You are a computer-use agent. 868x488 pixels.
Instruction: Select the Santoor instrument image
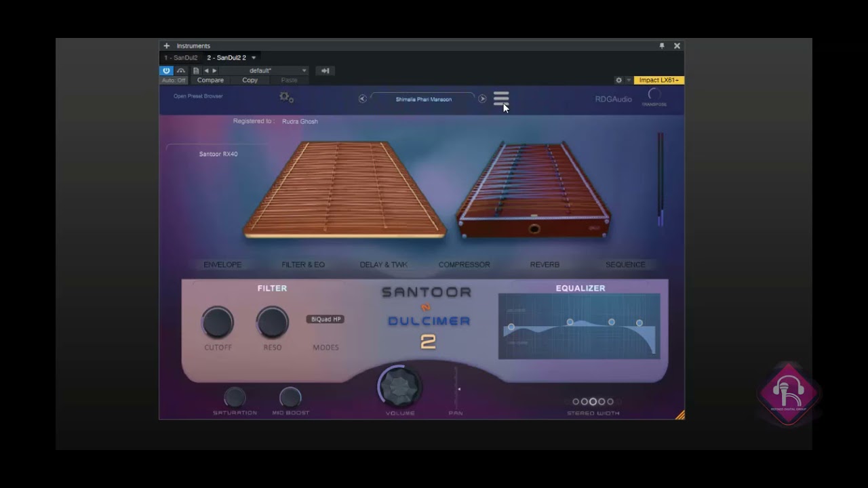[x=344, y=189]
